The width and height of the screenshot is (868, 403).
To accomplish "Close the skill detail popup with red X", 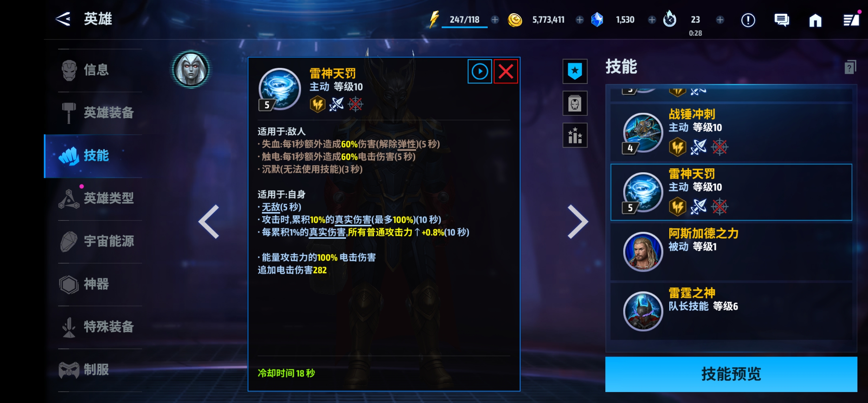I will point(506,72).
